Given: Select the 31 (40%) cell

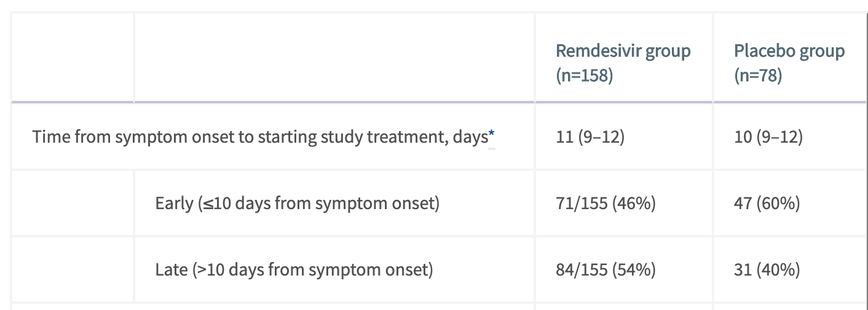Looking at the screenshot, I should pos(767,269).
